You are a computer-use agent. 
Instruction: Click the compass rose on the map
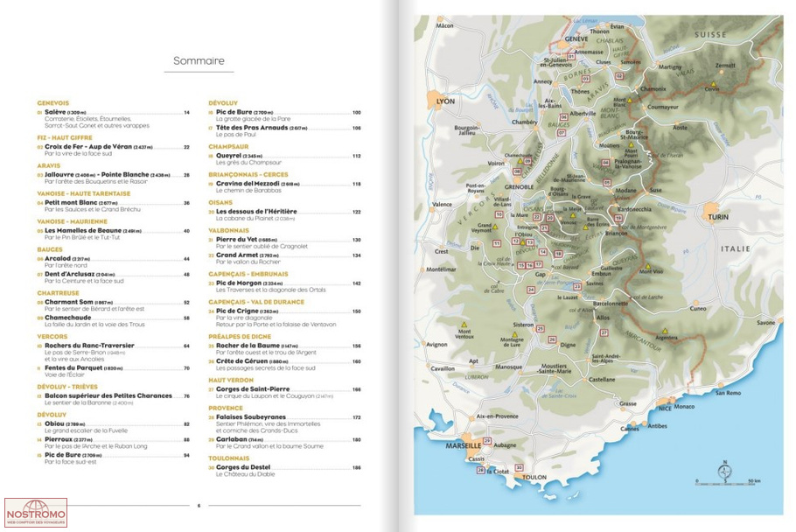coord(725,472)
